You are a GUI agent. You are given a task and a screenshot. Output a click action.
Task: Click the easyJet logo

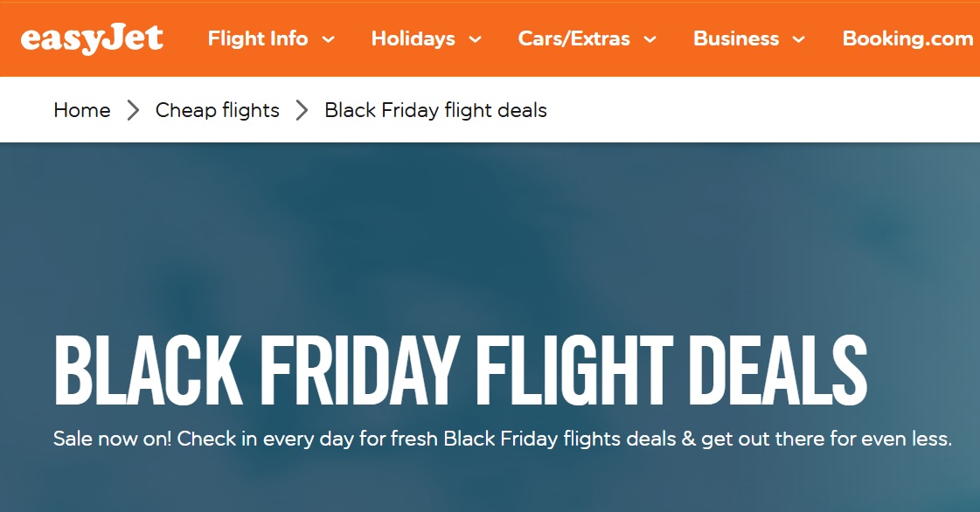pyautogui.click(x=92, y=39)
